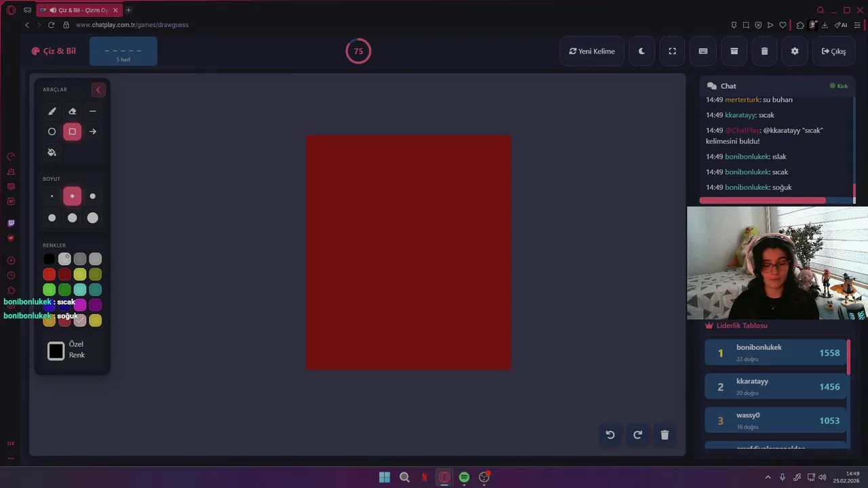
Task: Select the rectangle shape tool
Action: 73,131
